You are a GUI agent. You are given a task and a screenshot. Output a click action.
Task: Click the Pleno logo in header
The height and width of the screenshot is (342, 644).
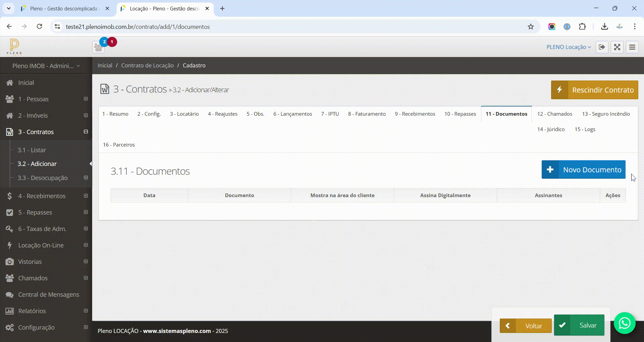click(14, 46)
